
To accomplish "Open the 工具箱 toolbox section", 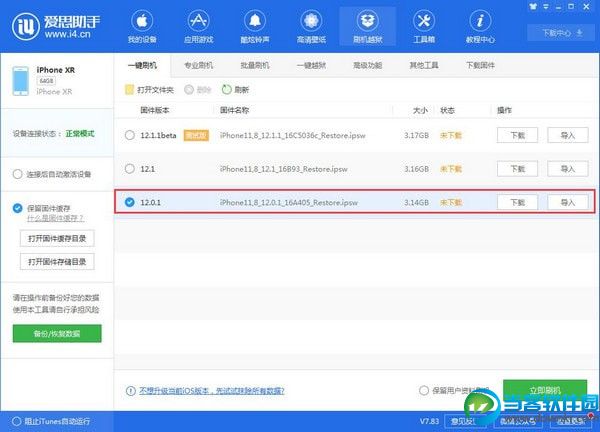I will pos(424,27).
